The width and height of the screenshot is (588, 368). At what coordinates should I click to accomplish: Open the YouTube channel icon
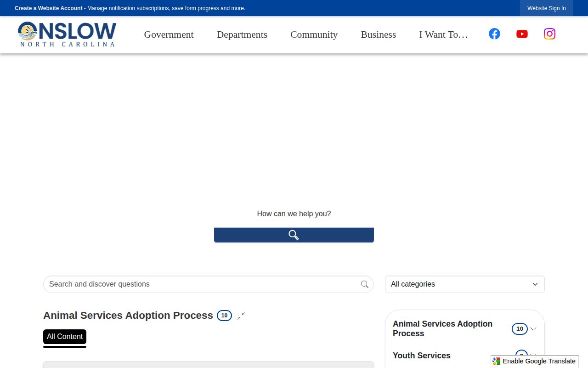[x=522, y=34]
